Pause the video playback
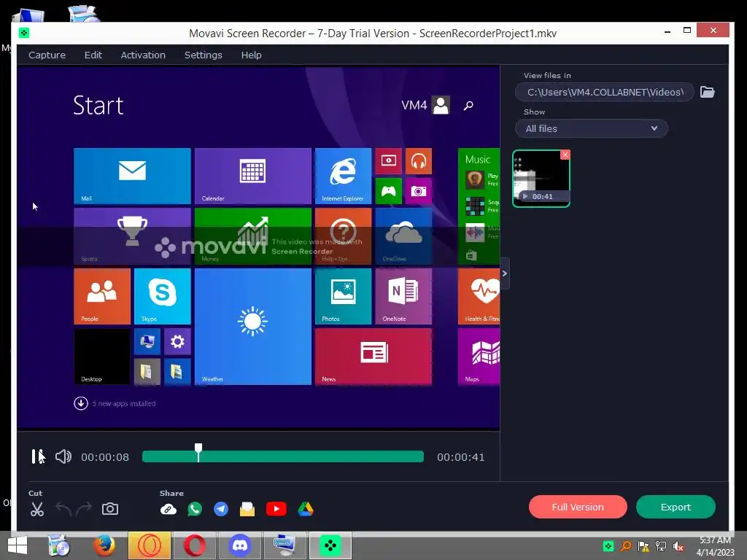Screen dimensions: 747x560 (x=38, y=456)
